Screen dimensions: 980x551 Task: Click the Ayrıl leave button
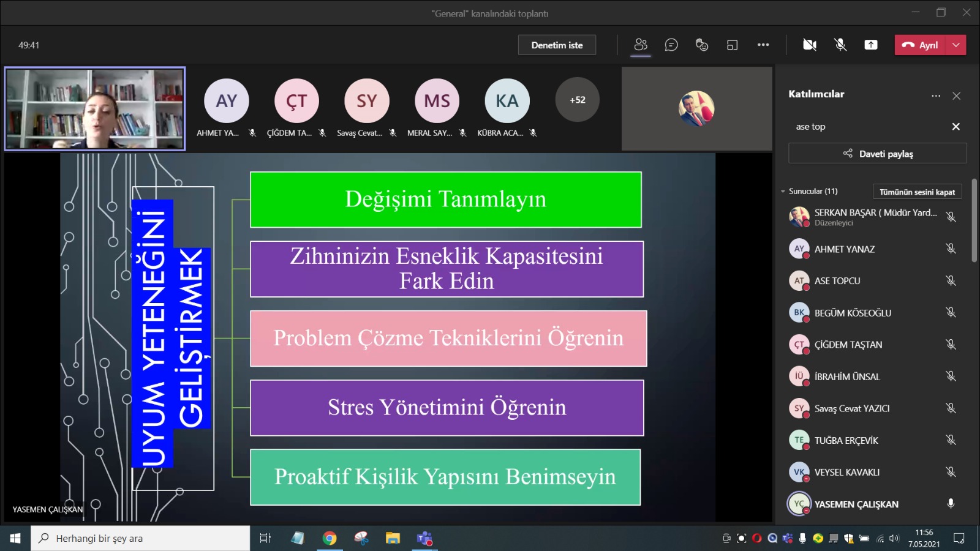point(921,45)
